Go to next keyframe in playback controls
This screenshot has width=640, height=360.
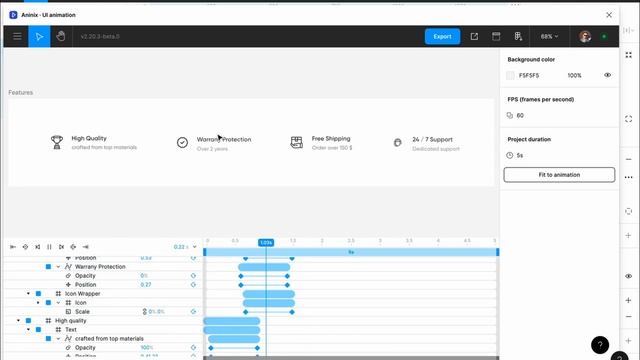point(73,247)
